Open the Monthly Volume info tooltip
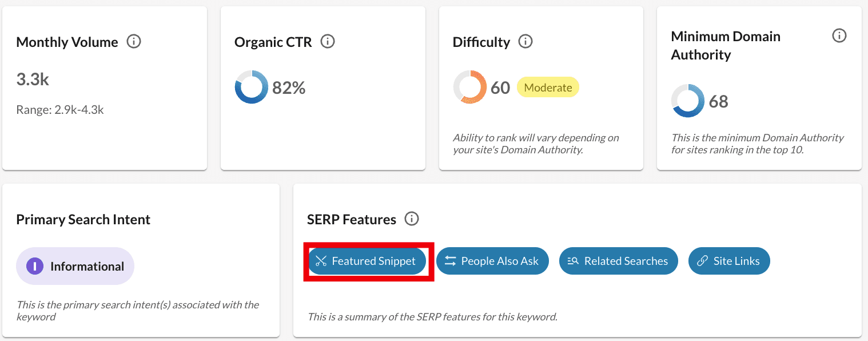Viewport: 868px width, 341px height. 133,41
